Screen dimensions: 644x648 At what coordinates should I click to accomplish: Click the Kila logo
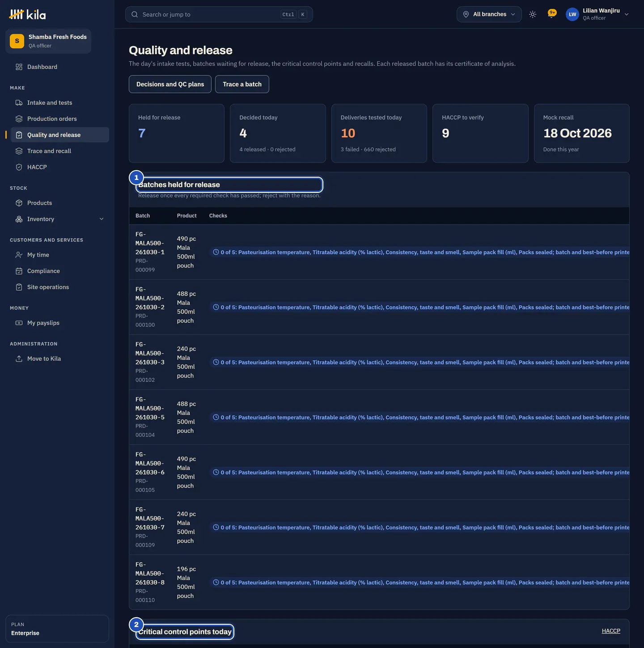[27, 15]
